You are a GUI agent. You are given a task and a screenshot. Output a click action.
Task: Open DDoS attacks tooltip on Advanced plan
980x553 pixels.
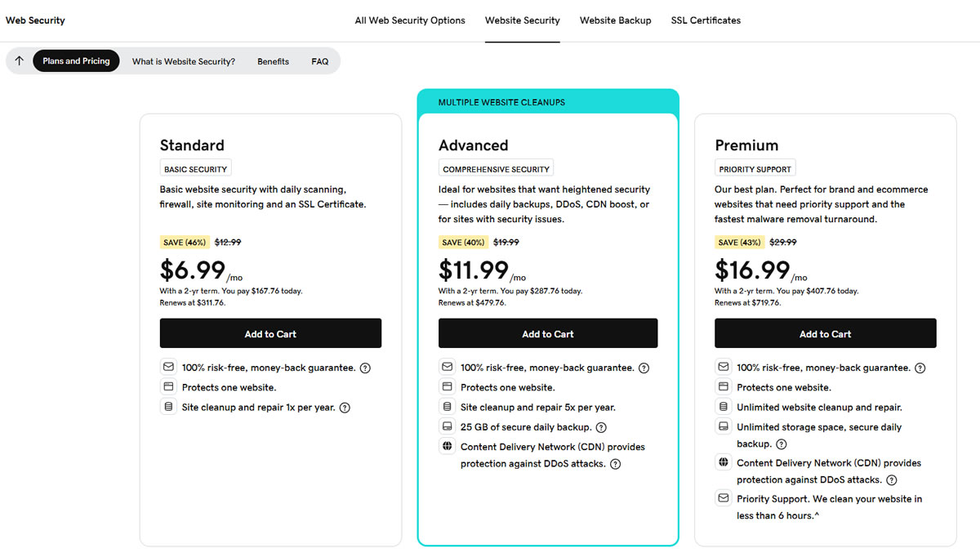pyautogui.click(x=615, y=463)
